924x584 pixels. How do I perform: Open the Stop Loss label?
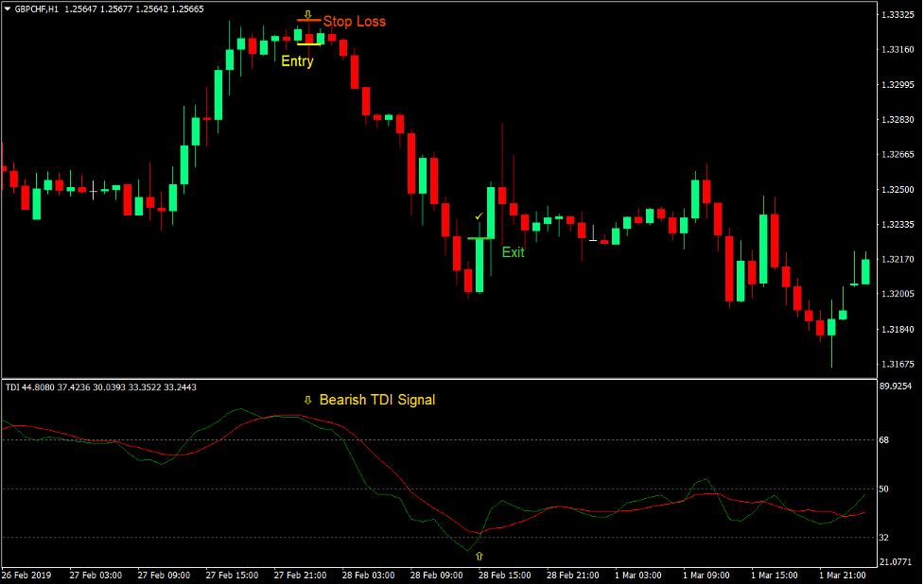click(354, 21)
